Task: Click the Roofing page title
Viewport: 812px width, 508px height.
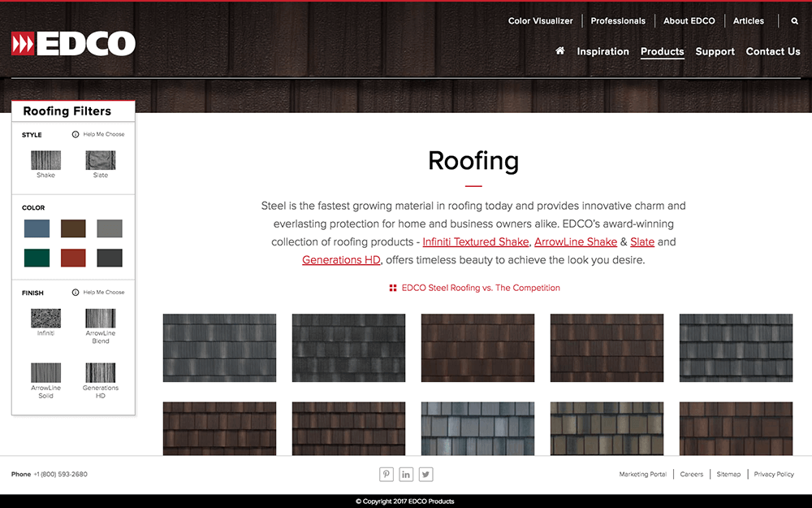Action: (x=473, y=160)
